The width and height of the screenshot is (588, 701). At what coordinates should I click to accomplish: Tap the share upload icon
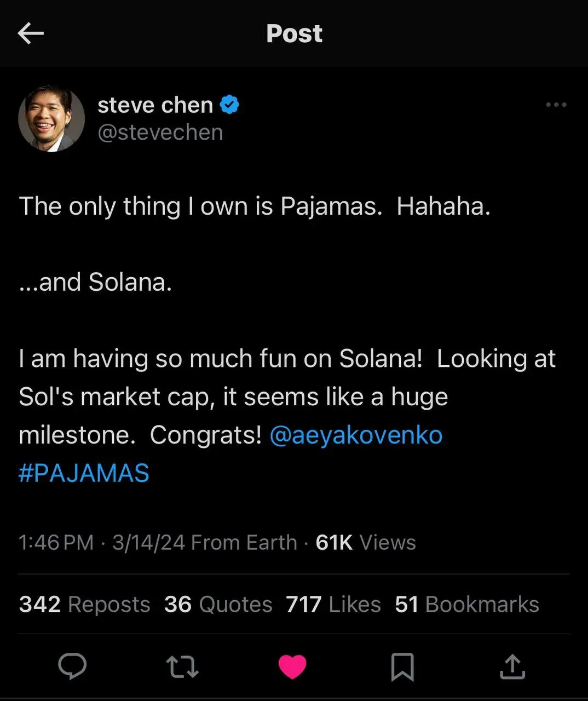tap(512, 667)
